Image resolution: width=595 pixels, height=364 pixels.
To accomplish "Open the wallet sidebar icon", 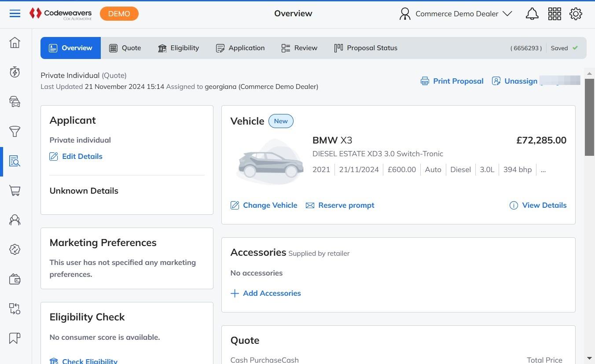I will point(15,279).
